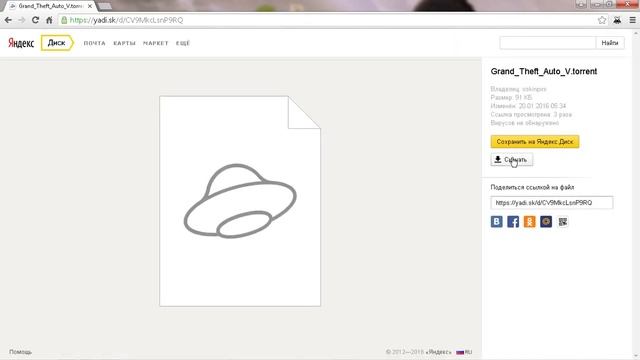
Task: Bookmark this page with the star icon
Action: point(602,20)
